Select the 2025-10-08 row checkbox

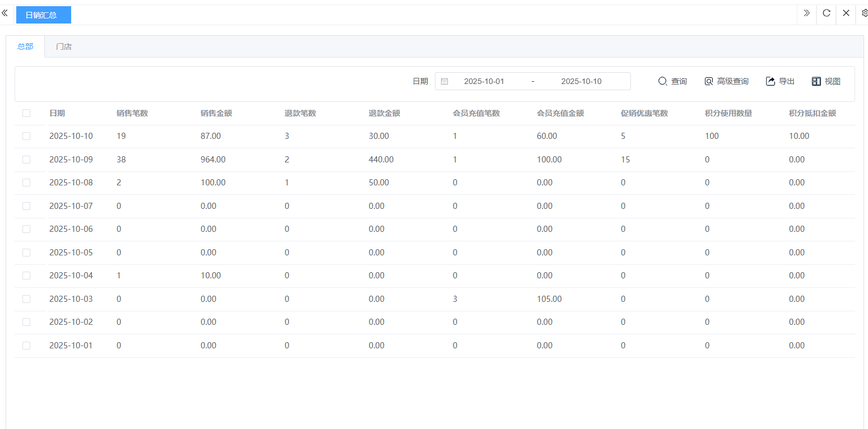click(26, 183)
